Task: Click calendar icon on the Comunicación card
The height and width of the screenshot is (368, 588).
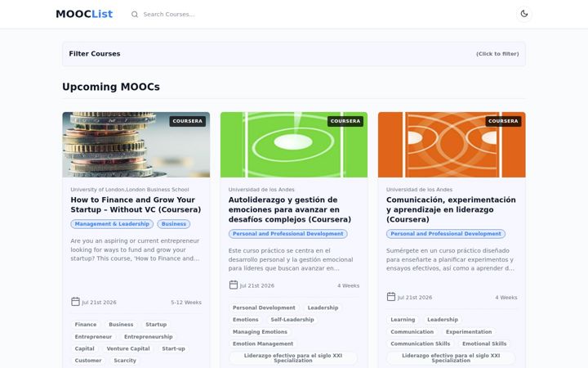Action: (x=391, y=297)
